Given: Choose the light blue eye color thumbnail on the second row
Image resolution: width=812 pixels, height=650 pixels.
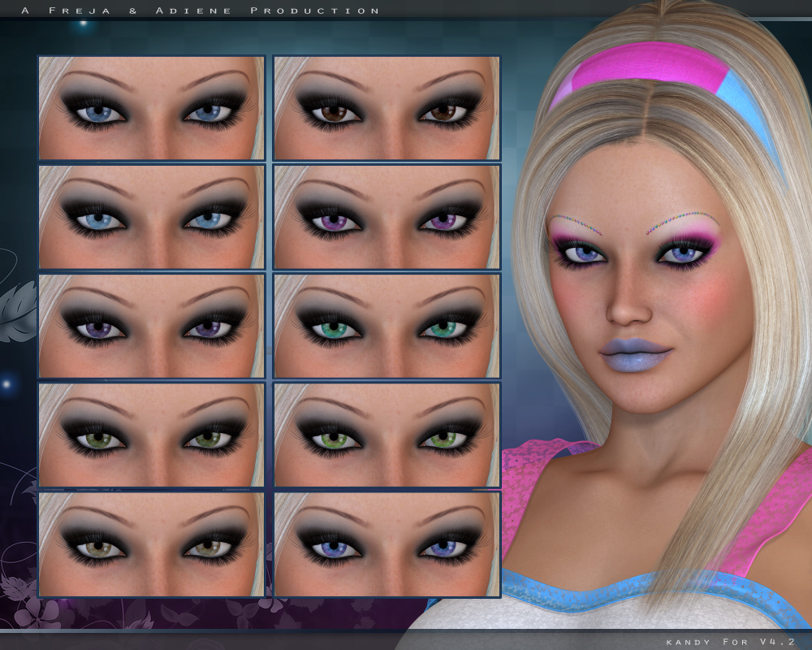Looking at the screenshot, I should click(152, 217).
